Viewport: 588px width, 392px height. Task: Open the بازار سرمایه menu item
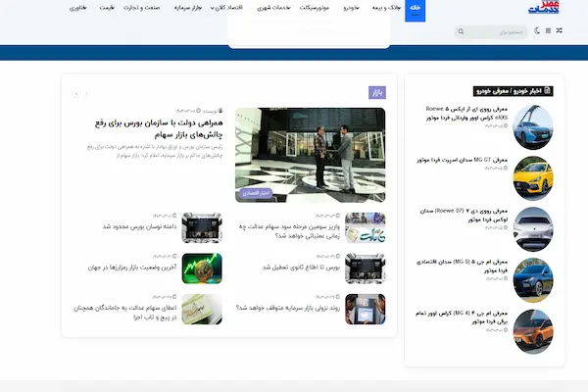point(184,8)
